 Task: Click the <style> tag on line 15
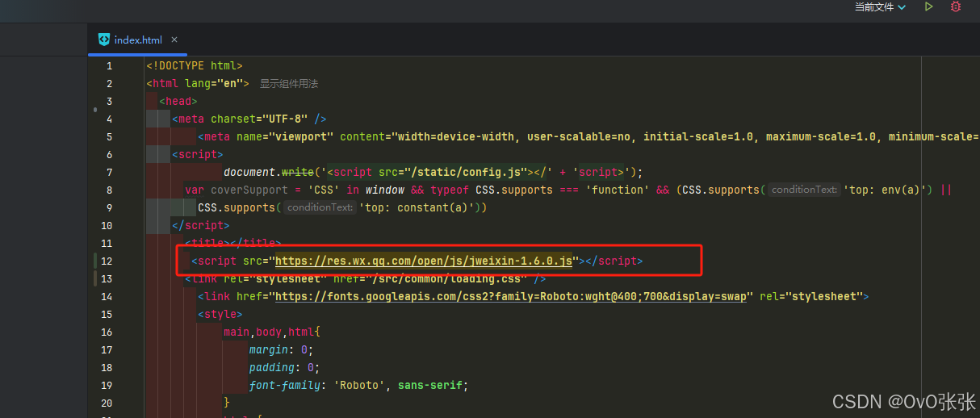[220, 314]
